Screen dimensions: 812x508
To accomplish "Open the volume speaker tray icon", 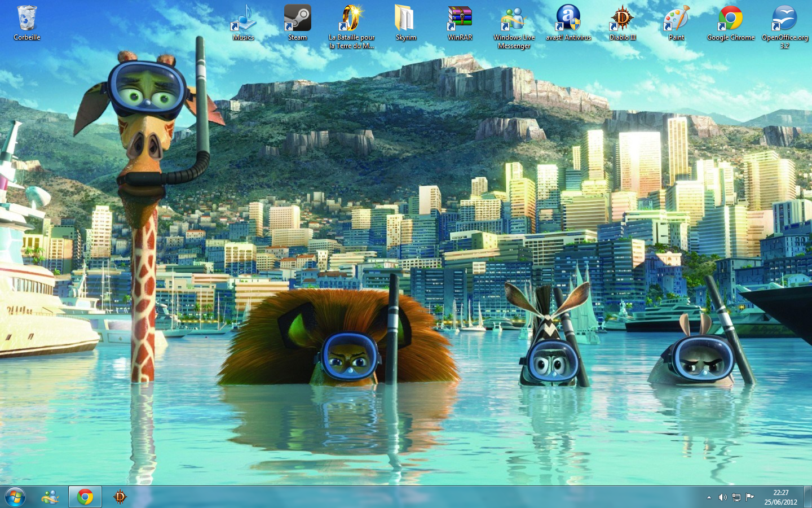I will pyautogui.click(x=722, y=497).
